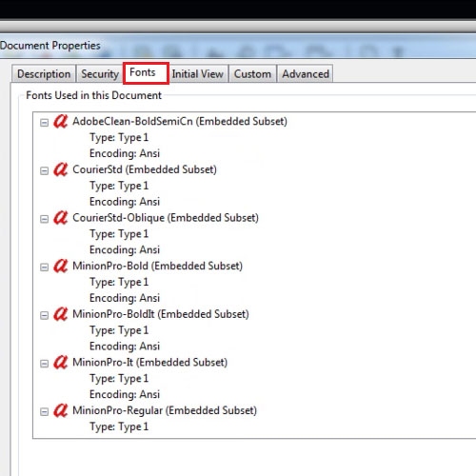Collapse the MinionPro-It font entry

click(x=44, y=364)
